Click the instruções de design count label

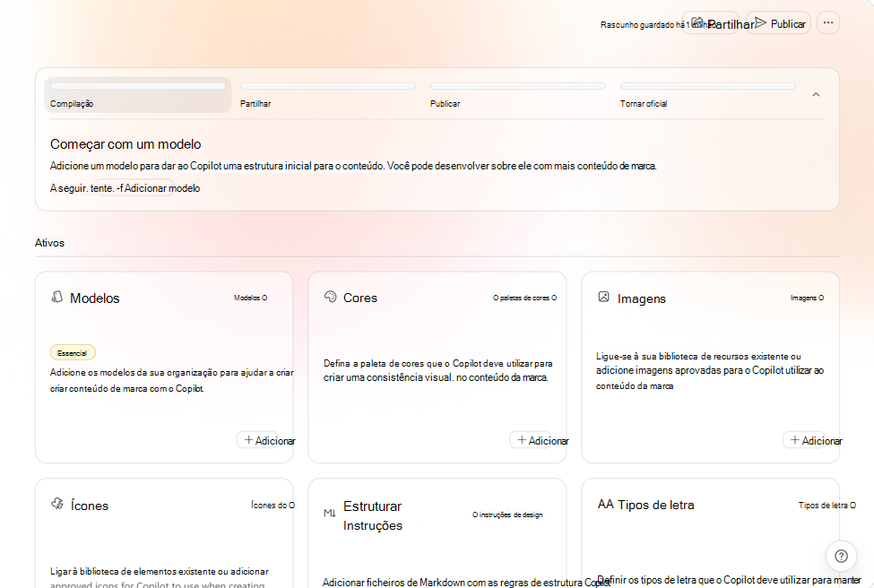coord(507,514)
